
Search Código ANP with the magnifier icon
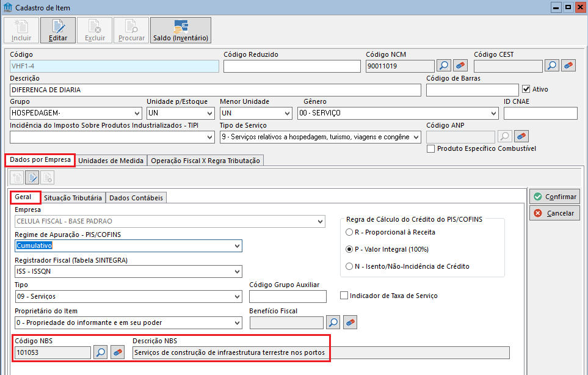505,136
